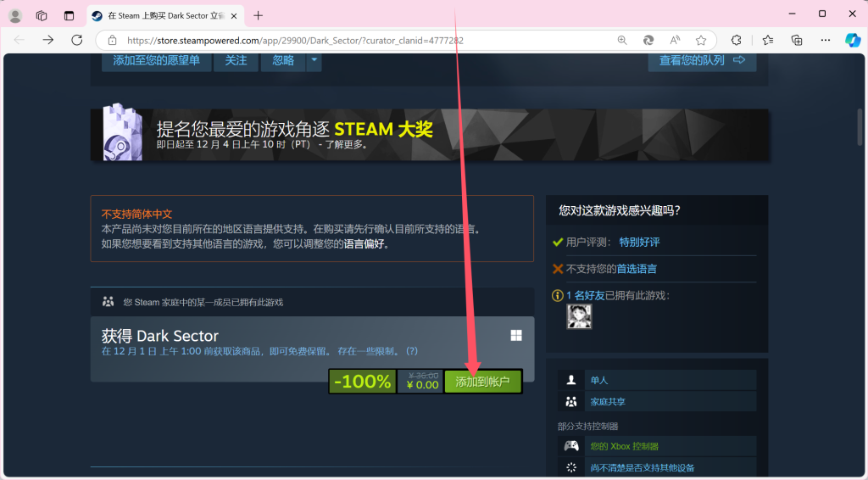Click the family sharing people icon

pos(571,402)
